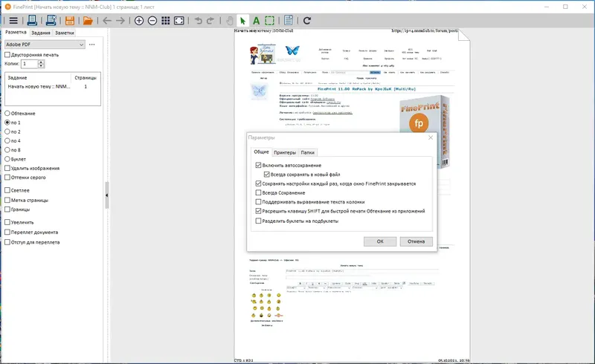This screenshot has height=364, width=595.
Task: Click OK in the Параметры dialog
Action: tap(380, 241)
